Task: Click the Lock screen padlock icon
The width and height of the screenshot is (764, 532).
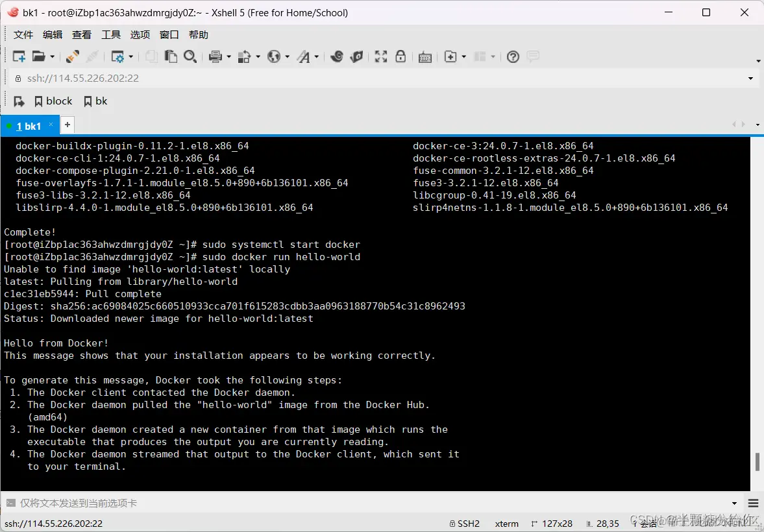Action: pyautogui.click(x=400, y=56)
